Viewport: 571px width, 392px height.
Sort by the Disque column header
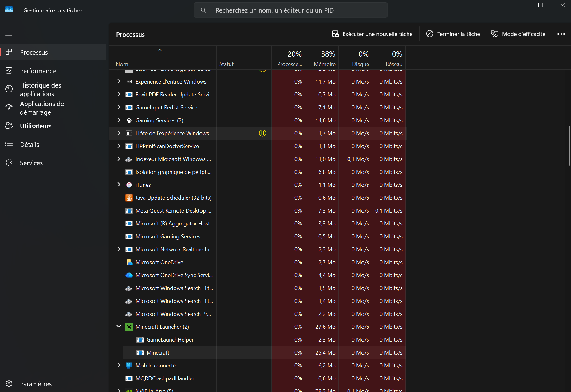tap(356, 58)
